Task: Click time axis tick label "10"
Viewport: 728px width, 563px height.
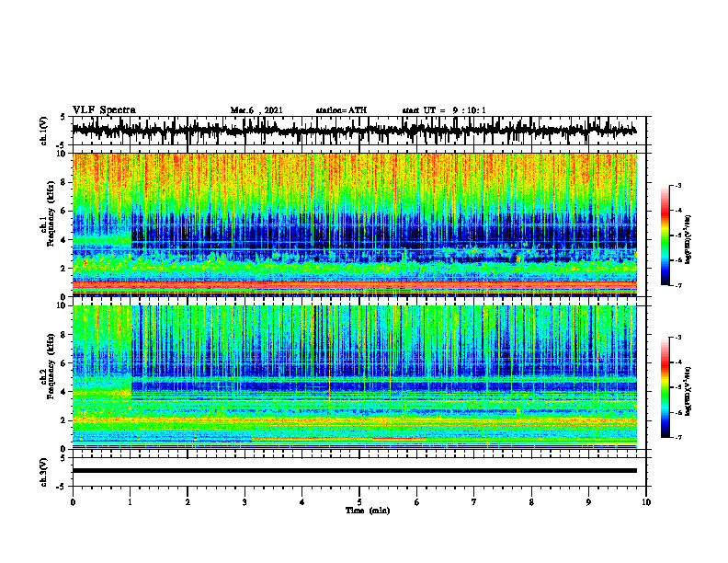Action: (646, 502)
